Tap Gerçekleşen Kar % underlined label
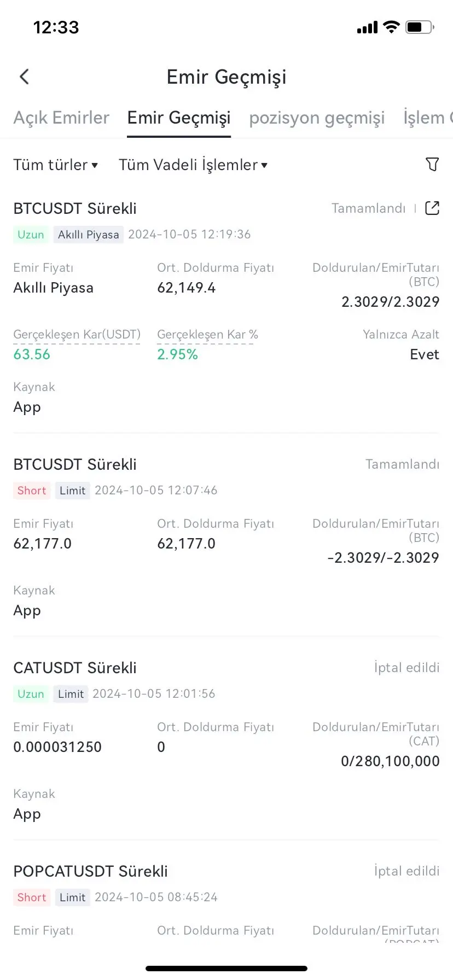 coord(207,335)
